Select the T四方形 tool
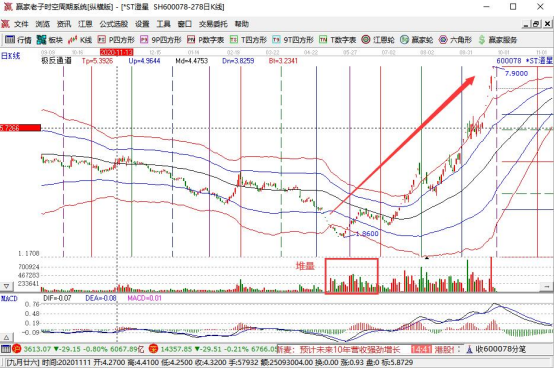Image resolution: width=554 pixels, height=369 pixels. pos(248,40)
